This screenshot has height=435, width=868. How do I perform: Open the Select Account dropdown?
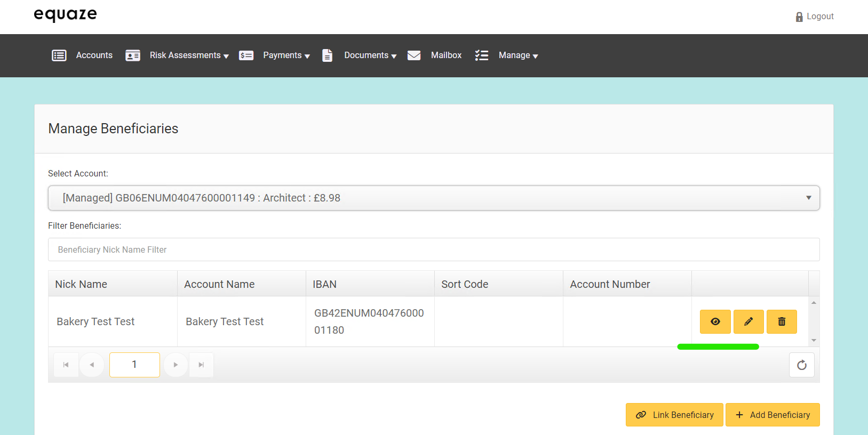[433, 198]
